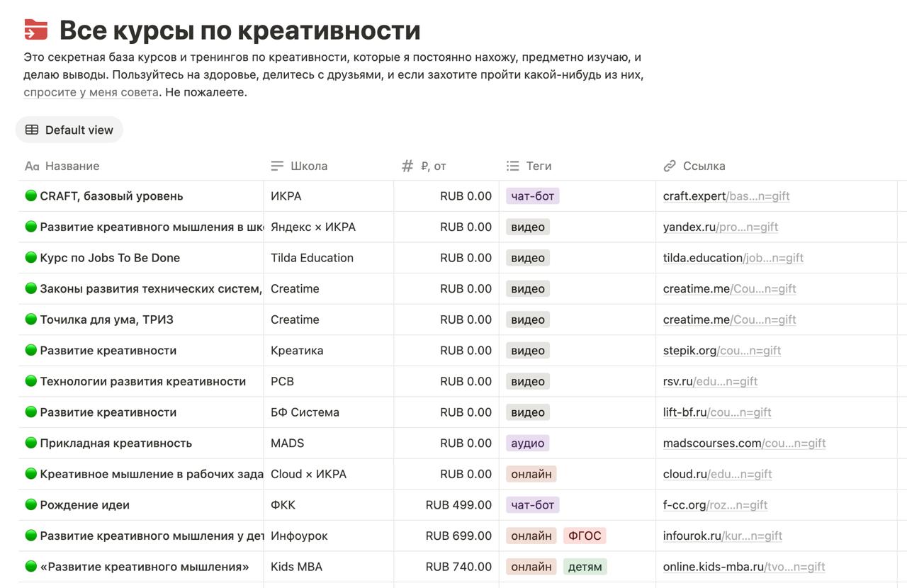Open the Default view tab
Screen dimensions: 907x588
coord(69,130)
